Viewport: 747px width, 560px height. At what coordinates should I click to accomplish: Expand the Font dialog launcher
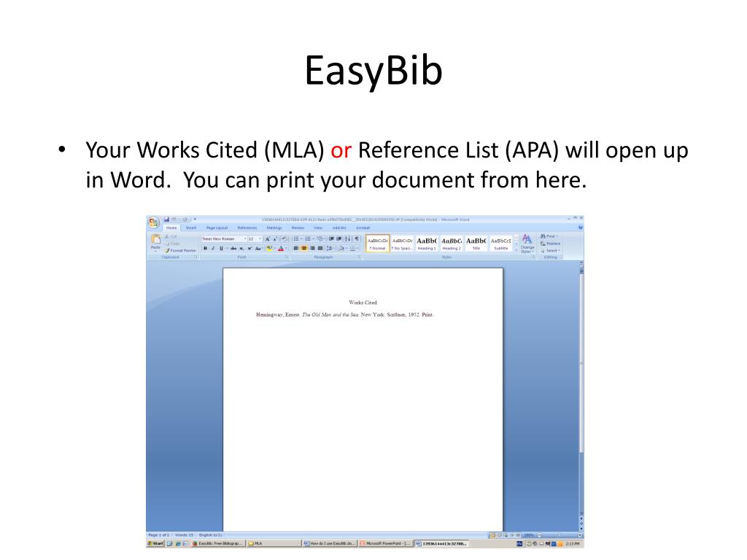tap(287, 257)
